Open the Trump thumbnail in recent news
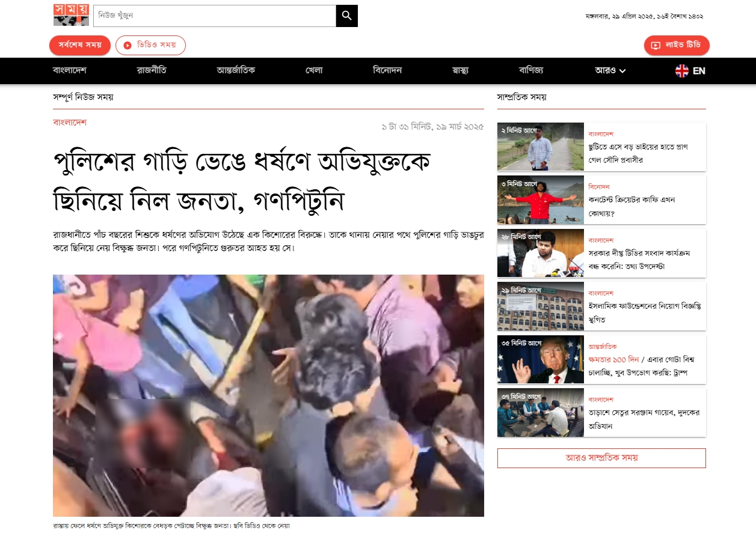 click(x=540, y=359)
